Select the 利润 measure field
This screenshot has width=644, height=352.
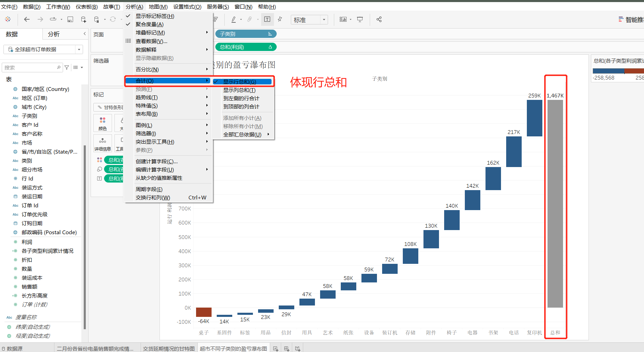[x=27, y=242]
